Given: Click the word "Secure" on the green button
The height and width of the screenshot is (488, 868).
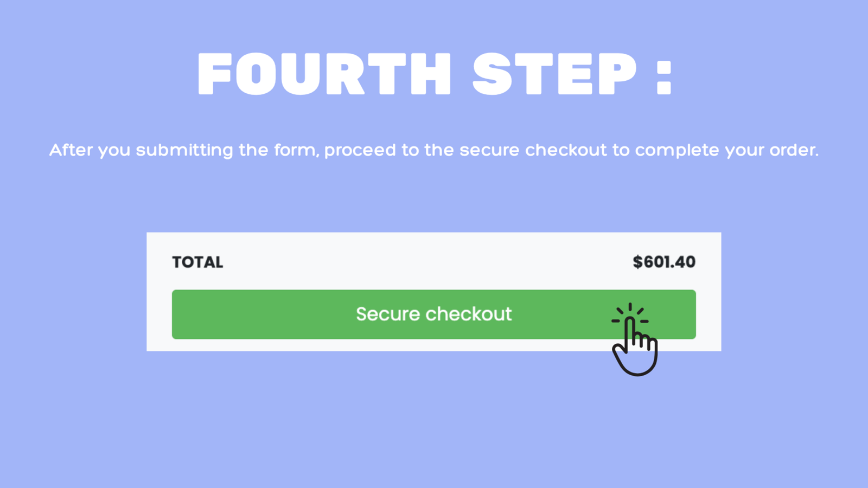Looking at the screenshot, I should pyautogui.click(x=388, y=314).
